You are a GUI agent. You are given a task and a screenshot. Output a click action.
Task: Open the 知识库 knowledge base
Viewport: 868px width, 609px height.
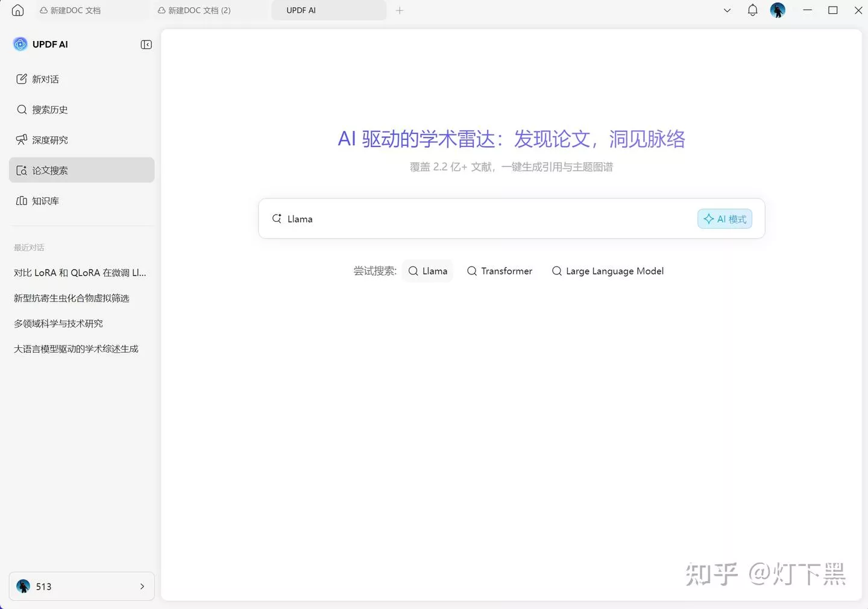coord(45,200)
